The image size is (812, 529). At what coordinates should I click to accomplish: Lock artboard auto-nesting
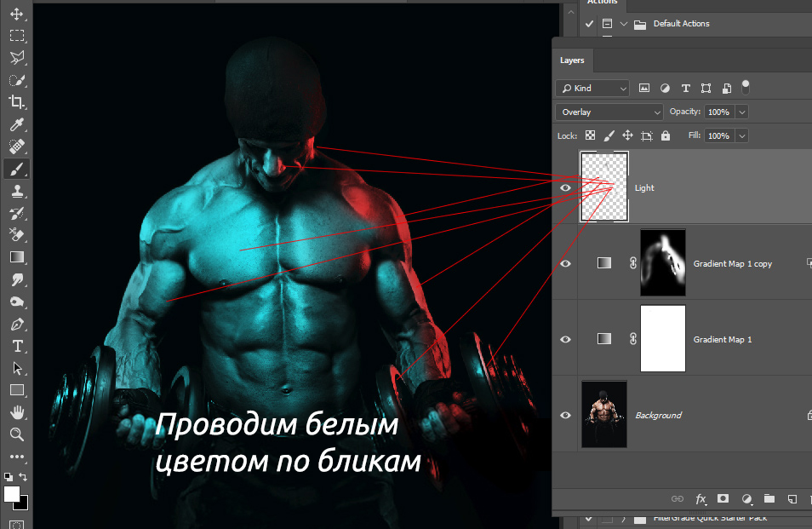pos(646,135)
